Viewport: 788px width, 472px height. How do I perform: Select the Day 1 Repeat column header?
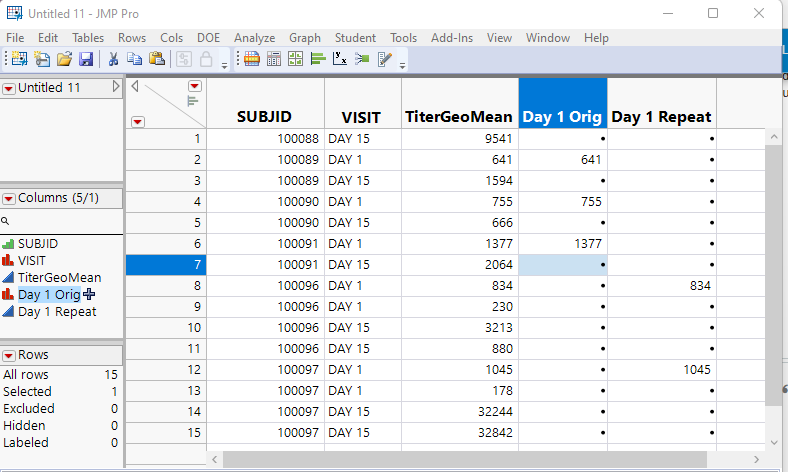coord(662,104)
